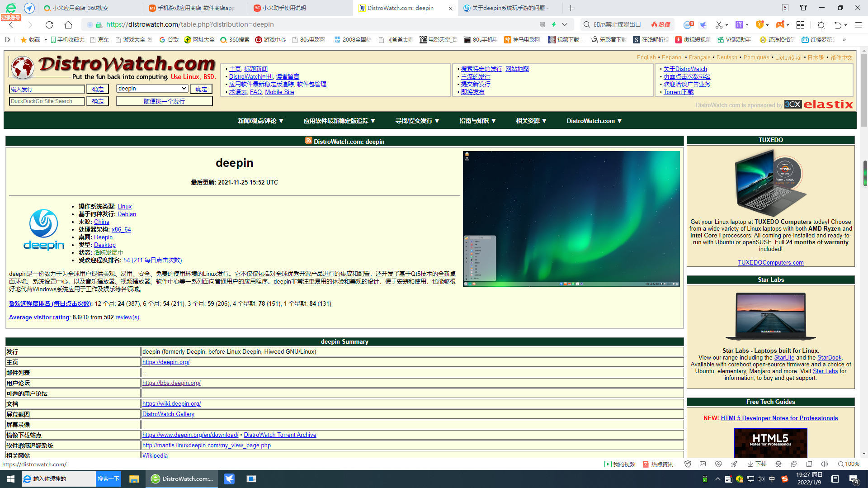Open the TUXEDOComputers.com link
Image resolution: width=868 pixels, height=488 pixels.
coord(770,262)
